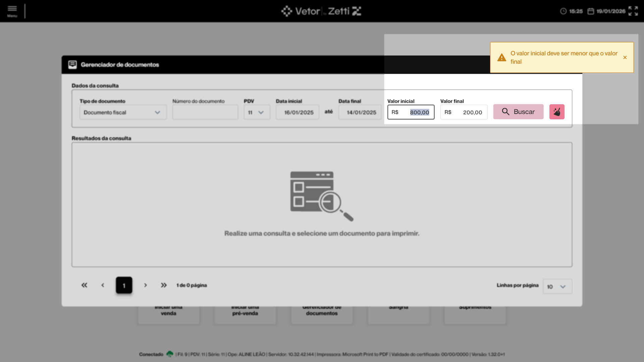The image size is (644, 362).
Task: Expand Tipo de documento dropdown
Action: pos(123,113)
